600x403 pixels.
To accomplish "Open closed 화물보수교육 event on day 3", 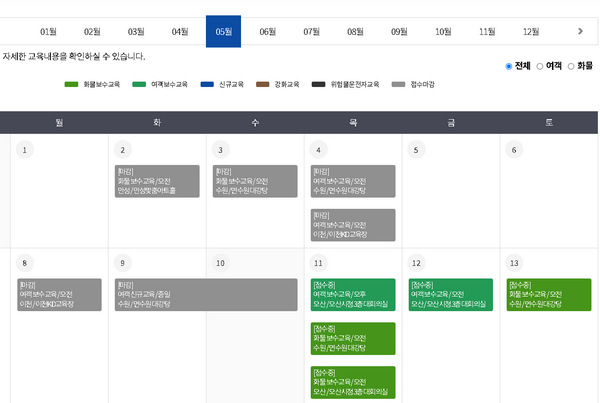I will (x=255, y=181).
